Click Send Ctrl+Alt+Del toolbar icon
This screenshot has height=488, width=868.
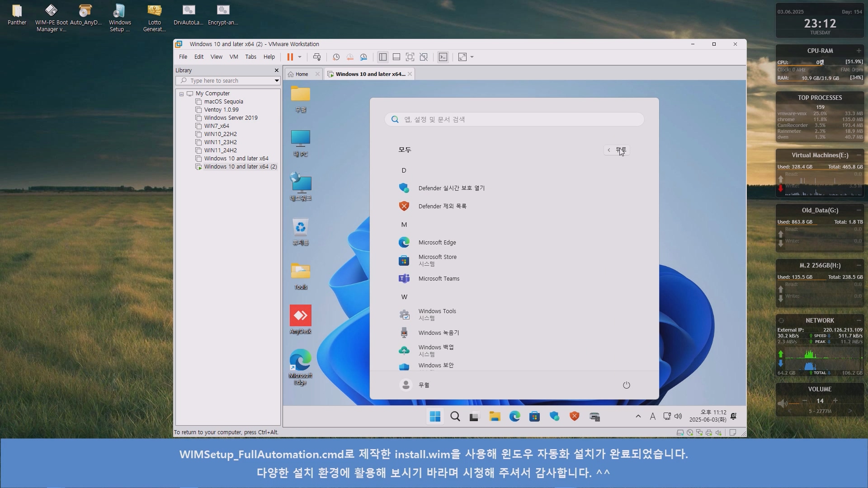coord(317,57)
